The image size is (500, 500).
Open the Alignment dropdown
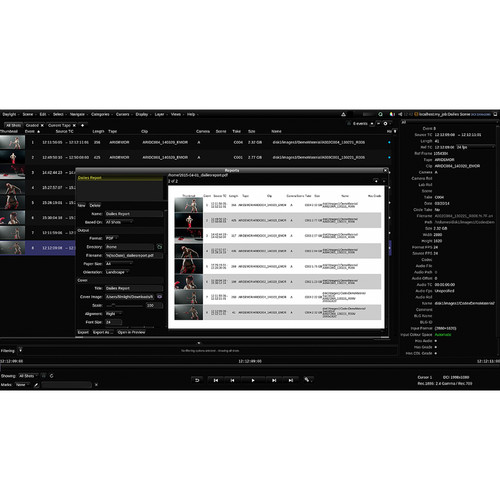(113, 314)
